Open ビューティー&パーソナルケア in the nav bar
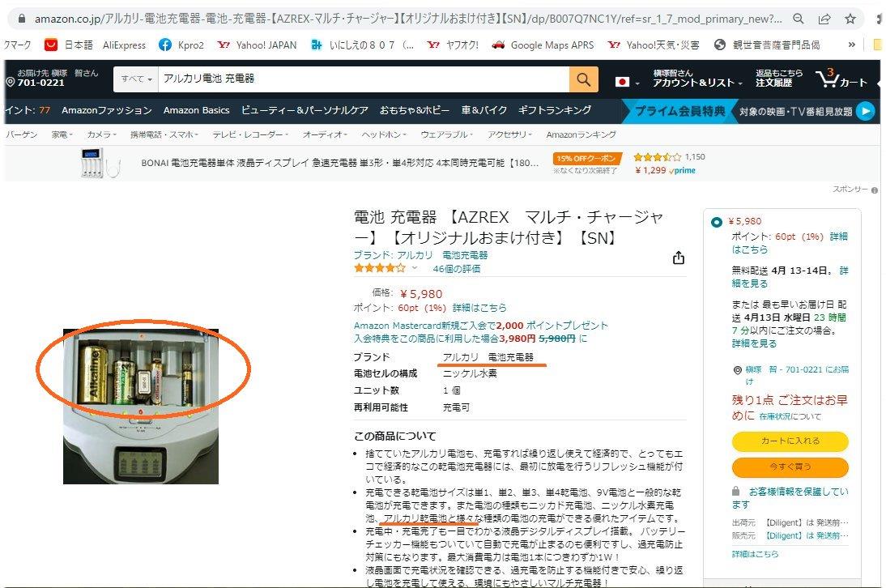 305,110
